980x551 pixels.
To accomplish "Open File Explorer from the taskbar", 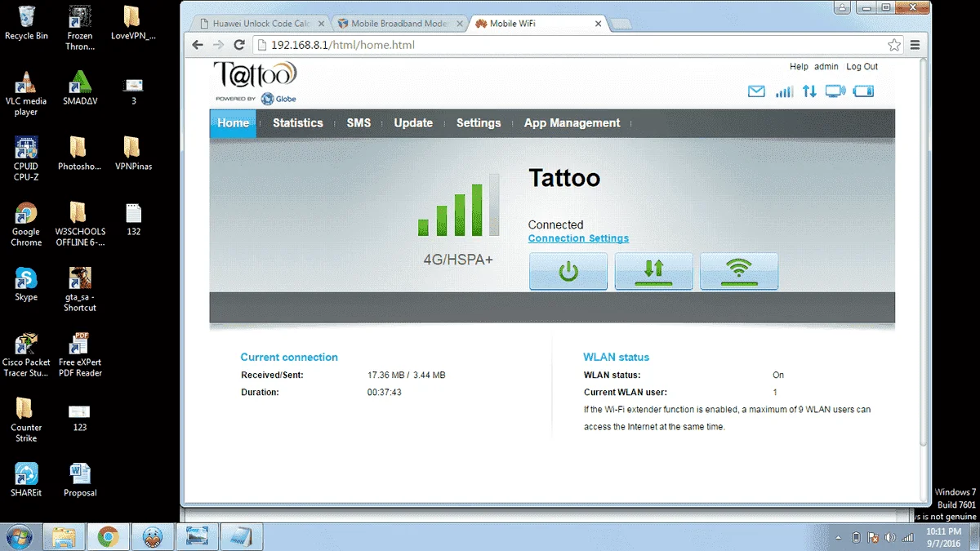I will [x=65, y=536].
